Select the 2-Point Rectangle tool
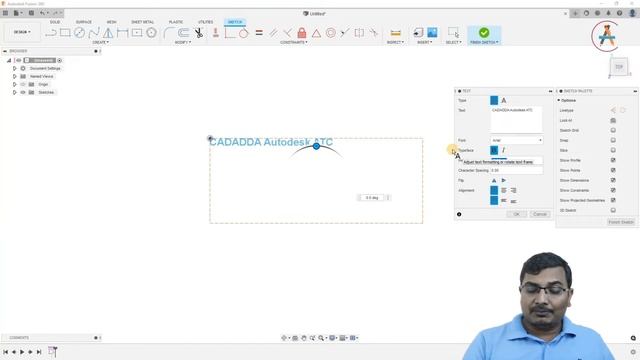 click(65, 33)
